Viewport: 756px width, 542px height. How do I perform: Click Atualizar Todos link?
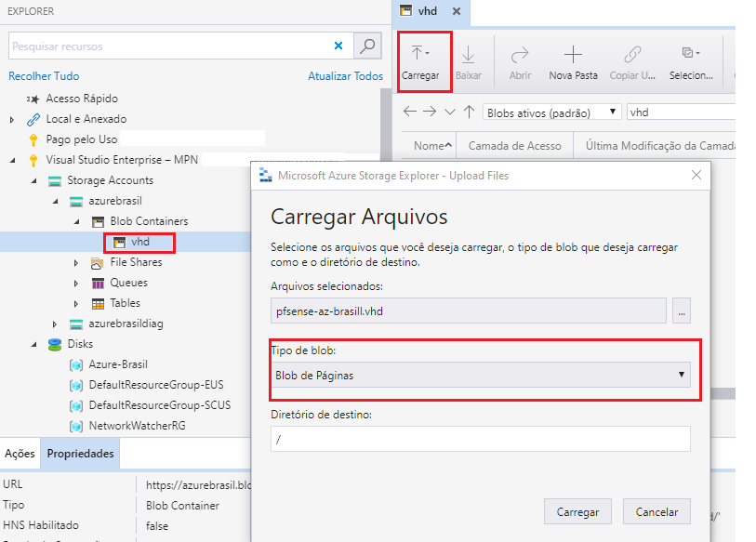tap(345, 76)
